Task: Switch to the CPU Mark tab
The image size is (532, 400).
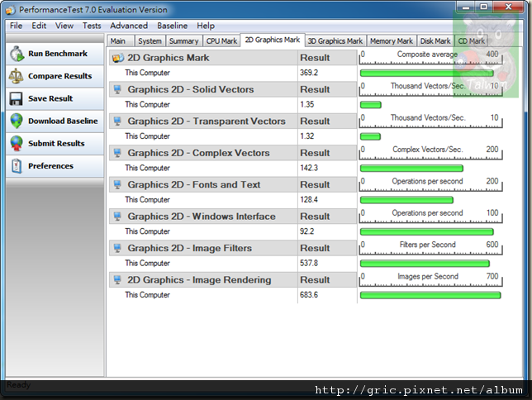Action: pos(221,41)
